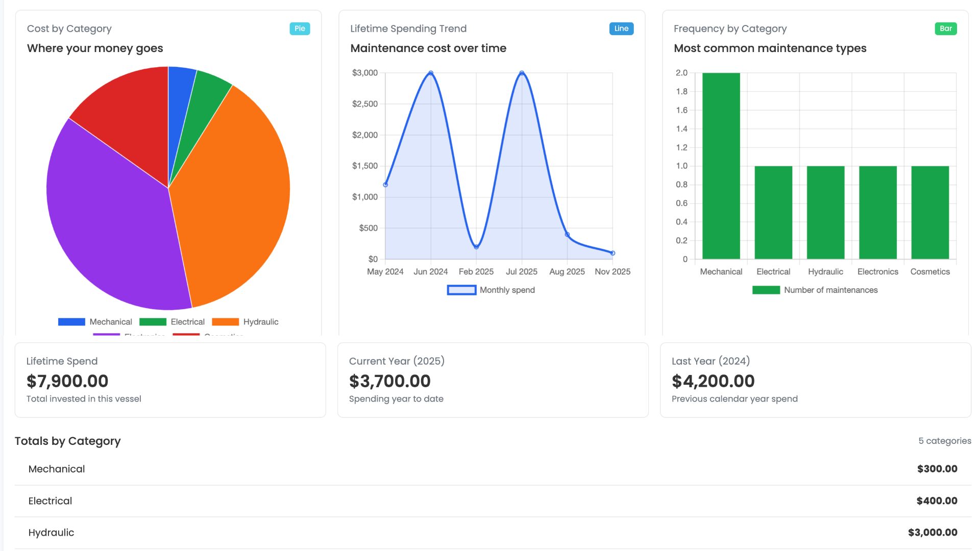The width and height of the screenshot is (980, 551).
Task: Click the Lifetime Spend summary card
Action: [170, 380]
